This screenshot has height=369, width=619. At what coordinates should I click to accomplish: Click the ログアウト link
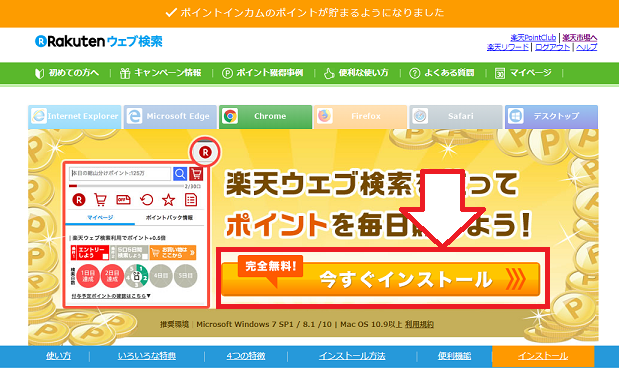pyautogui.click(x=552, y=47)
